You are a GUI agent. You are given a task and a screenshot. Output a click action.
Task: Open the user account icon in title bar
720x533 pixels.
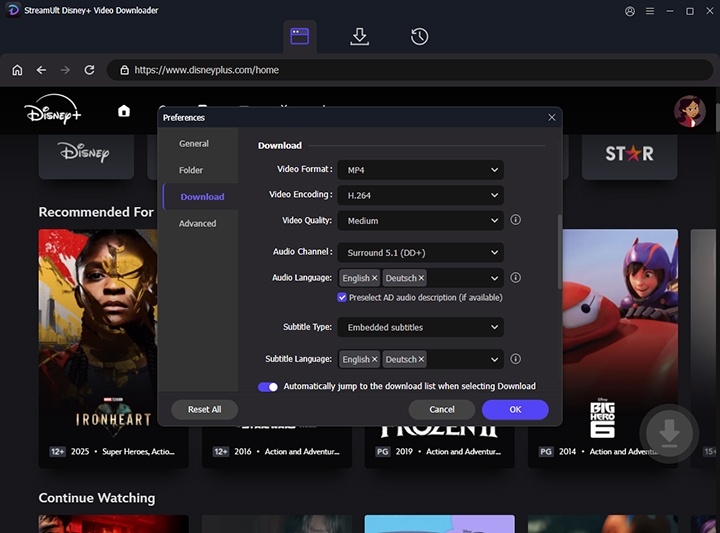point(629,11)
